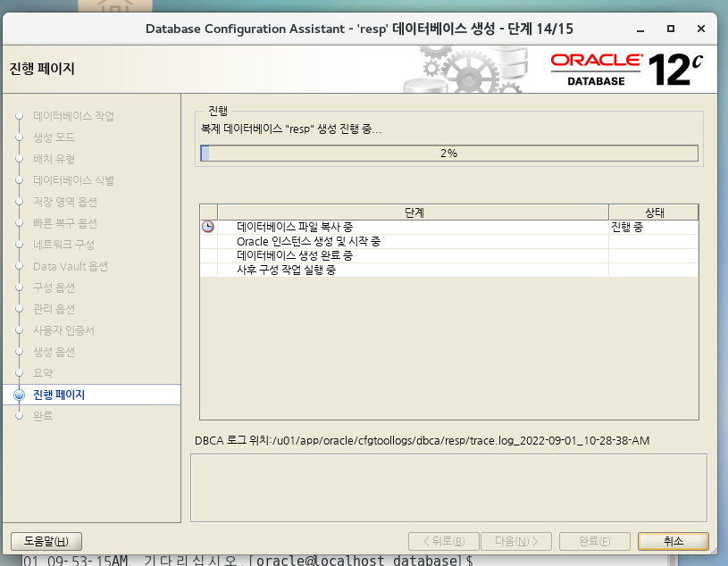The image size is (728, 566).
Task: Click the disabled 뒤로(B) button
Action: coord(443,541)
